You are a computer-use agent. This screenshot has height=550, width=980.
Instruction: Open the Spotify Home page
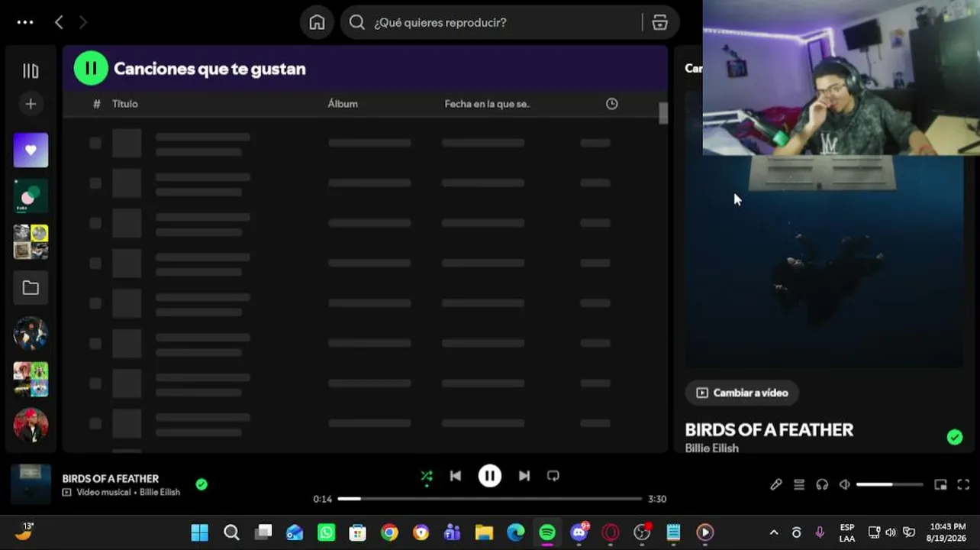point(317,22)
